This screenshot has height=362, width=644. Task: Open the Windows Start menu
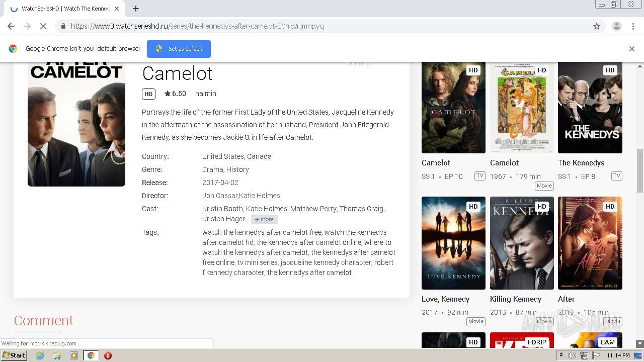tap(14, 355)
